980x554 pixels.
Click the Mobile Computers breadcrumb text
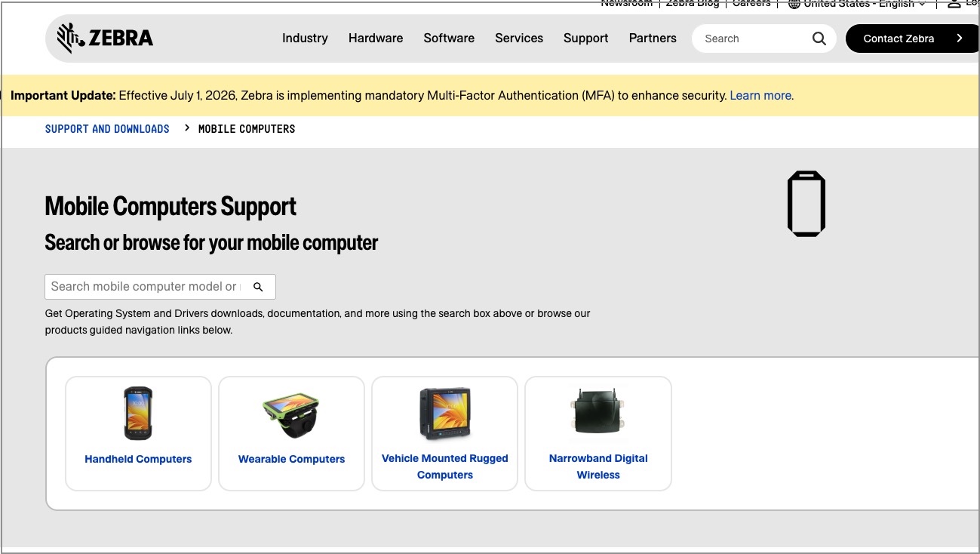247,129
